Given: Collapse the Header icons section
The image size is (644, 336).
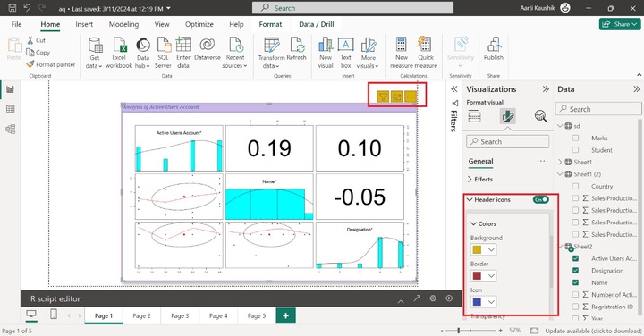Looking at the screenshot, I should [x=470, y=200].
